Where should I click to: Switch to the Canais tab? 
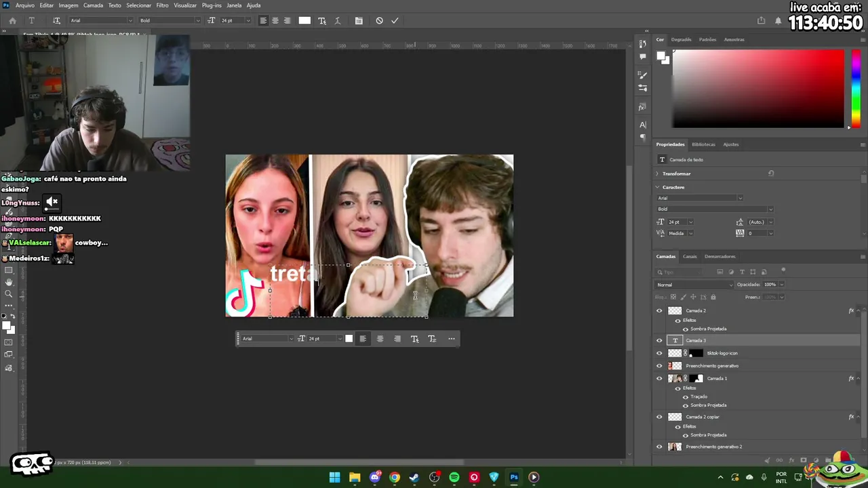[x=690, y=256]
